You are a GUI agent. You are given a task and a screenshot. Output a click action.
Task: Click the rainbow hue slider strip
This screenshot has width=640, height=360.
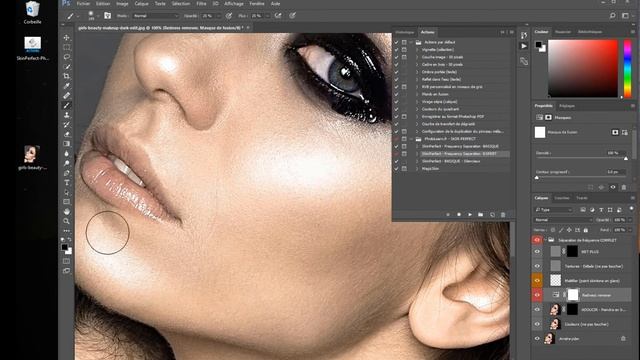(x=628, y=69)
